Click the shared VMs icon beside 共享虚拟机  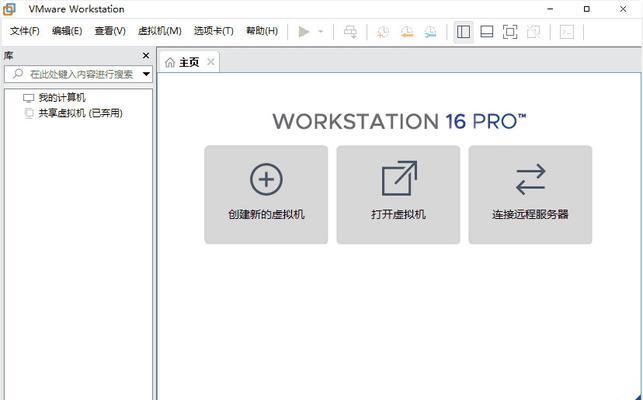pos(29,113)
